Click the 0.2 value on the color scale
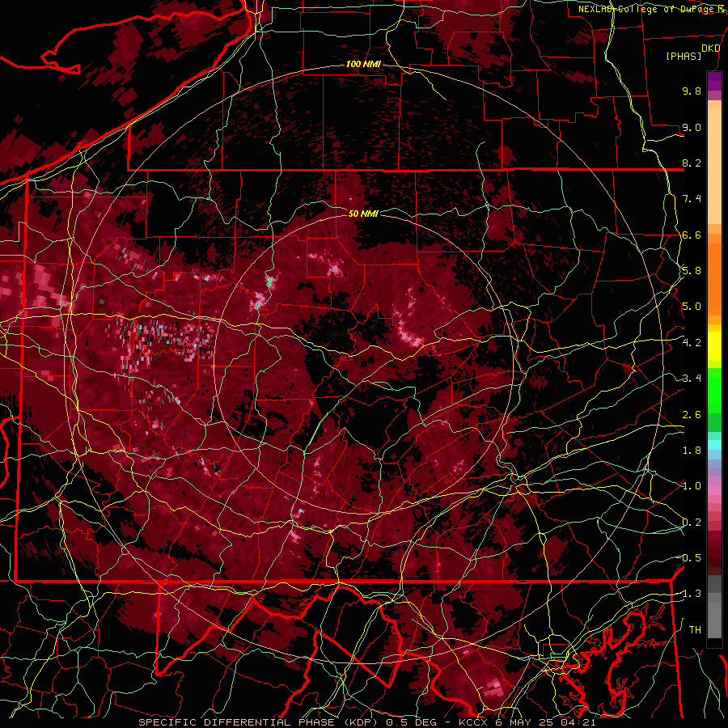728x728 pixels. click(x=692, y=523)
